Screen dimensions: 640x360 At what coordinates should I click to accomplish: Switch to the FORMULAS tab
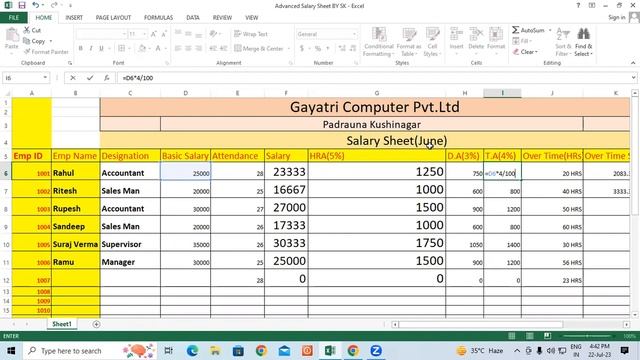pos(158,18)
